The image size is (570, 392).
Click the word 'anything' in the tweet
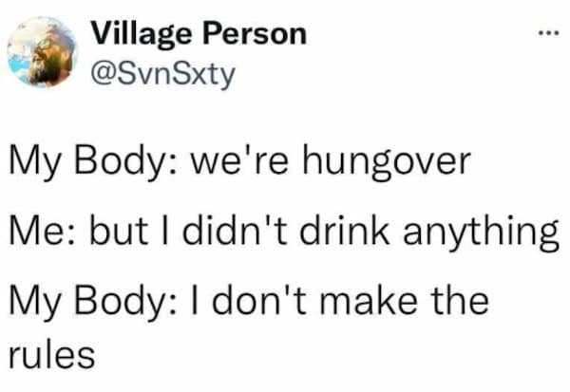coord(481,233)
